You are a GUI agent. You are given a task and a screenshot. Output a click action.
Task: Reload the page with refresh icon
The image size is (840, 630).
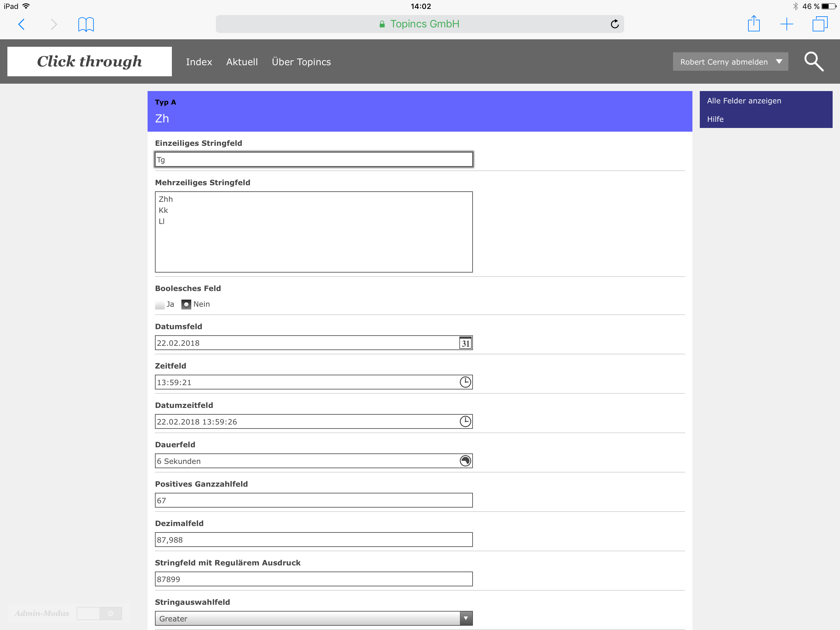614,24
